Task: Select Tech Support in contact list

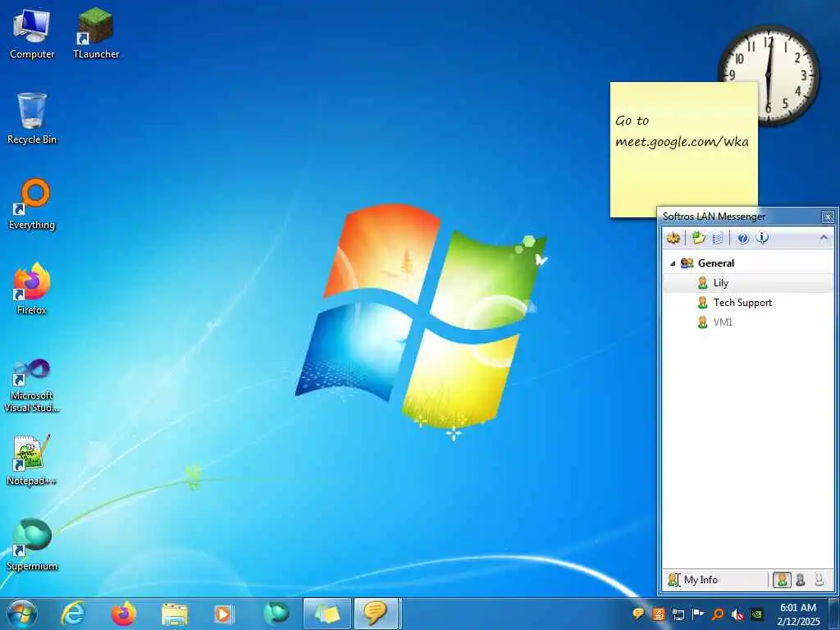Action: [x=748, y=303]
